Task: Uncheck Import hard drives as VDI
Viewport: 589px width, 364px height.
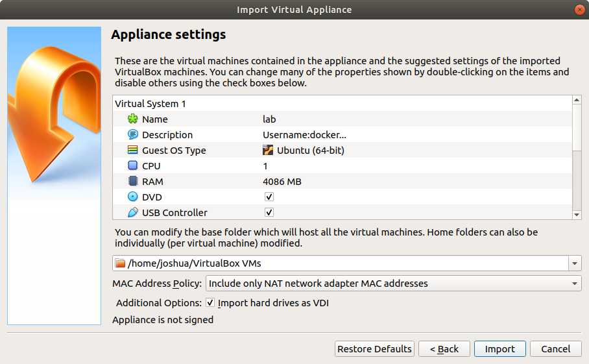Action: pos(210,303)
